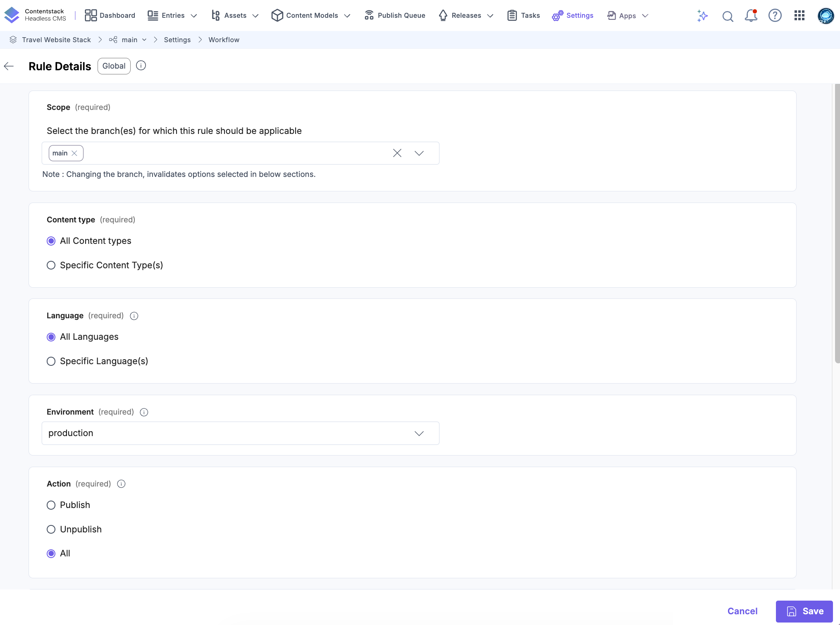Remove the main branch tag
This screenshot has height=625, width=840.
tap(74, 153)
